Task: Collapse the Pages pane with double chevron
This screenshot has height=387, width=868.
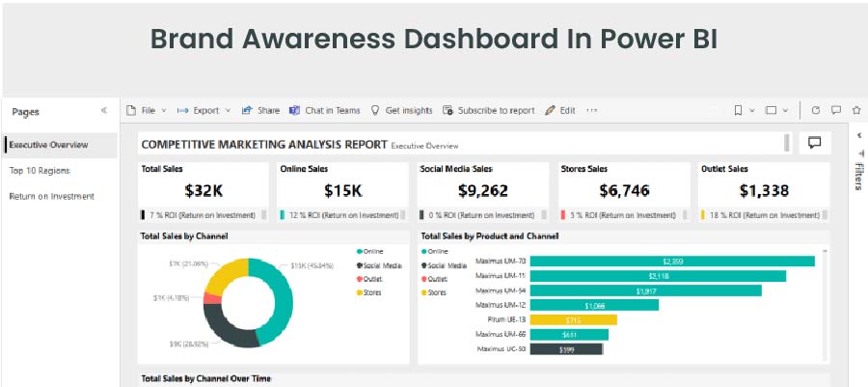Action: click(103, 111)
